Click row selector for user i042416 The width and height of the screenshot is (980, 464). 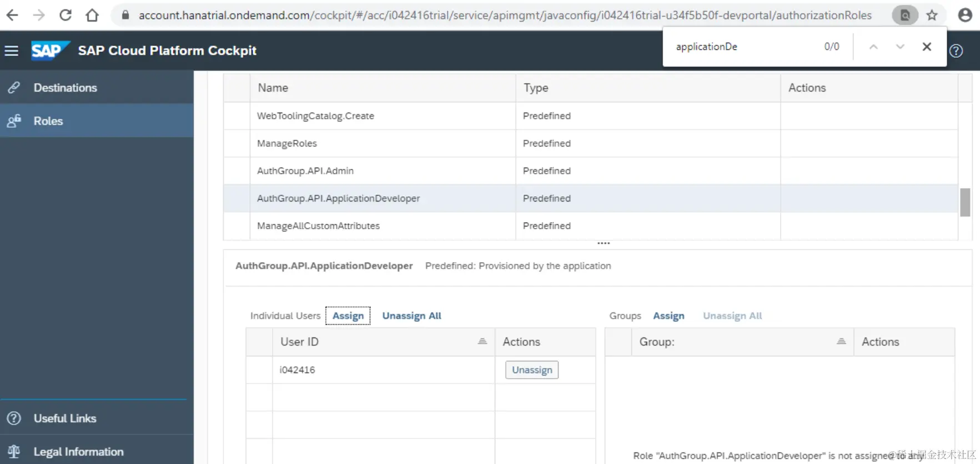[259, 370]
